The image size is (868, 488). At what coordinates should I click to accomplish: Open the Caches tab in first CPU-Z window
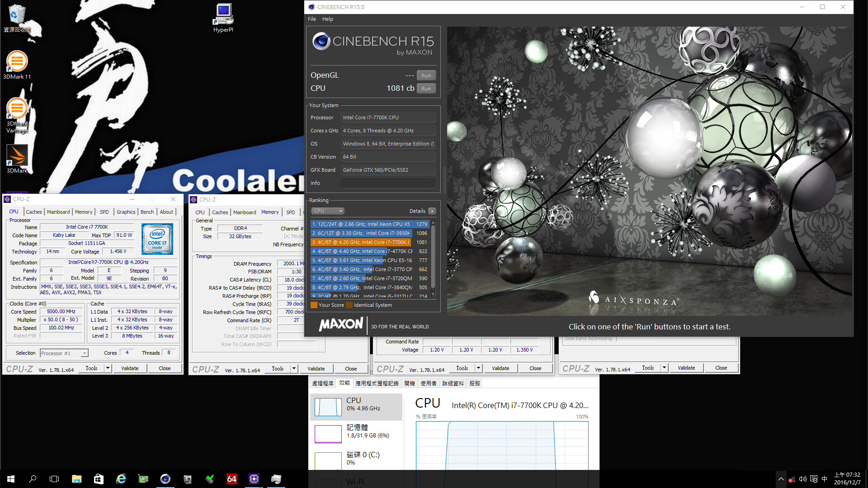coord(33,212)
